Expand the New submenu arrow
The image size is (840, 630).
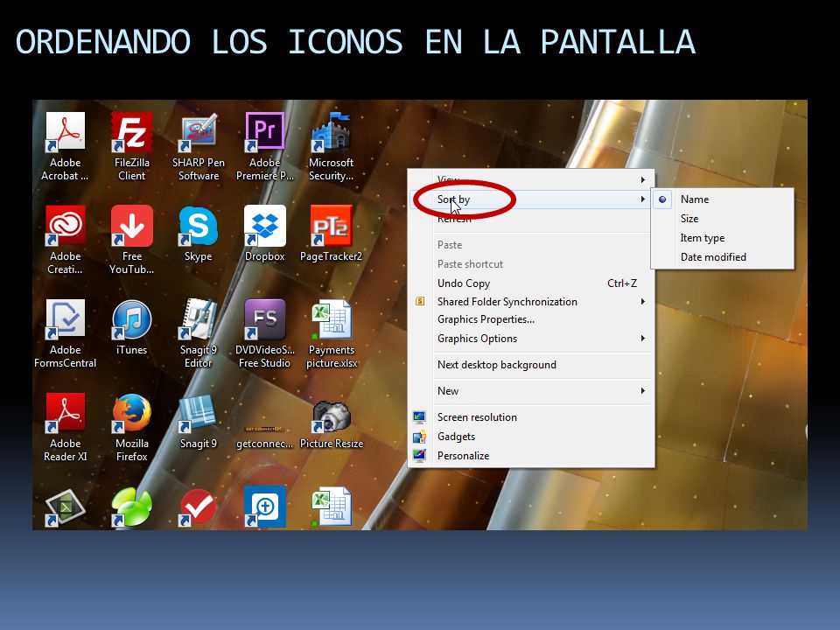point(643,391)
